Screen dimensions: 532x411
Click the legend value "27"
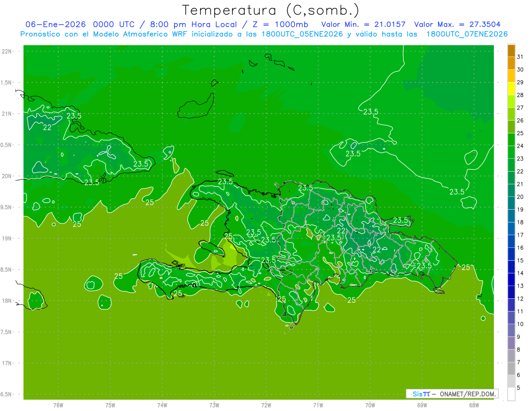pos(520,108)
